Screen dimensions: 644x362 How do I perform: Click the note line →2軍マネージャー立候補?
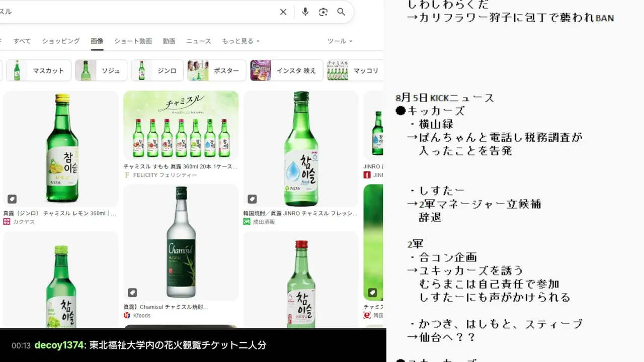[474, 204]
